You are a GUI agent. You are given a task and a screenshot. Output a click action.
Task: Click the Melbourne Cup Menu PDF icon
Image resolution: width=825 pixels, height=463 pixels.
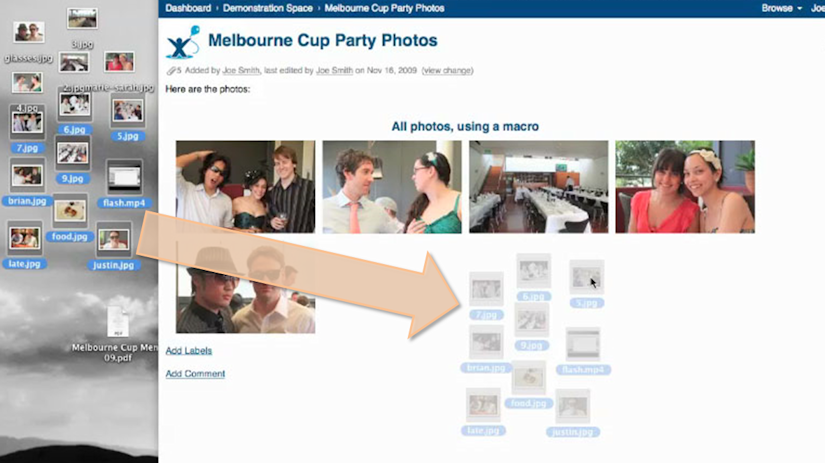[118, 321]
